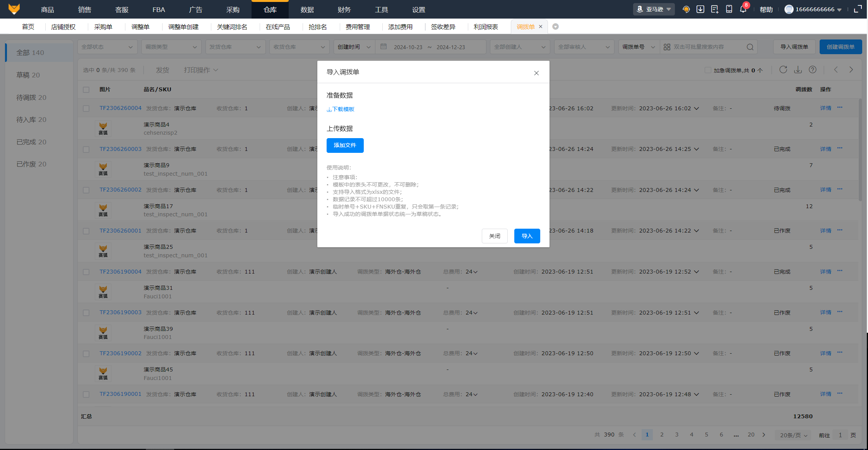Click the fullscreen expand icon
The image size is (868, 450).
(858, 9)
